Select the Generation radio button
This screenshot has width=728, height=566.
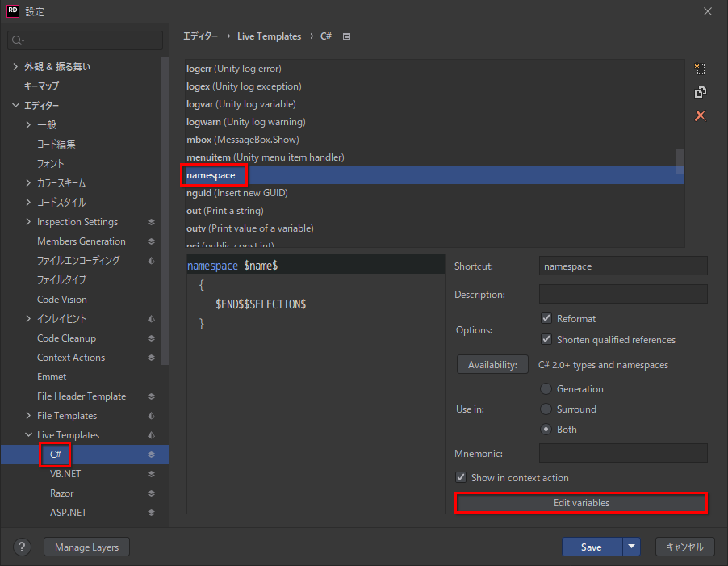(x=546, y=388)
